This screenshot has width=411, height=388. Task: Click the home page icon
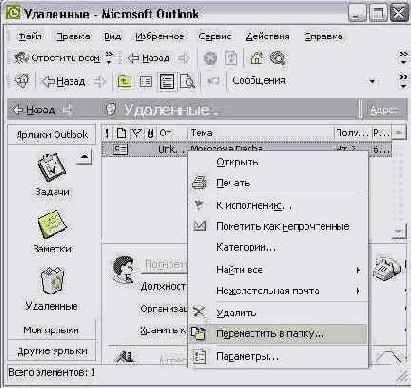tap(256, 58)
